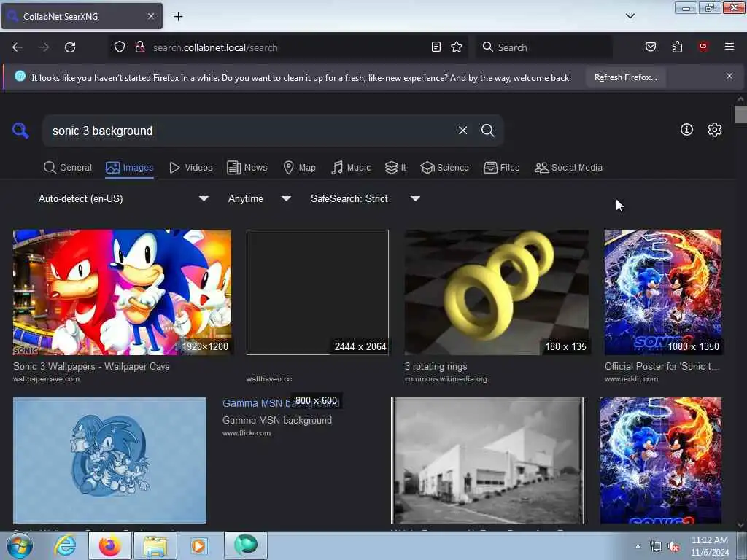Expand the SafeSearch: Strict dropdown

click(365, 198)
